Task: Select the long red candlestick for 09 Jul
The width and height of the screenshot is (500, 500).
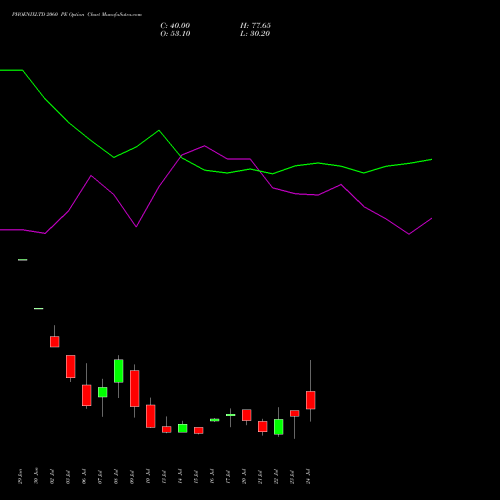Action: pyautogui.click(x=135, y=388)
